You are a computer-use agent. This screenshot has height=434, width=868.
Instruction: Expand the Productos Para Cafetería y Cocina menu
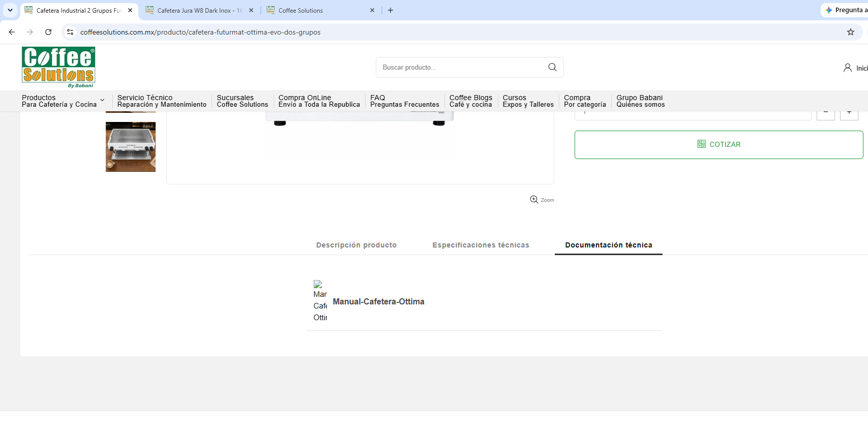(x=63, y=101)
